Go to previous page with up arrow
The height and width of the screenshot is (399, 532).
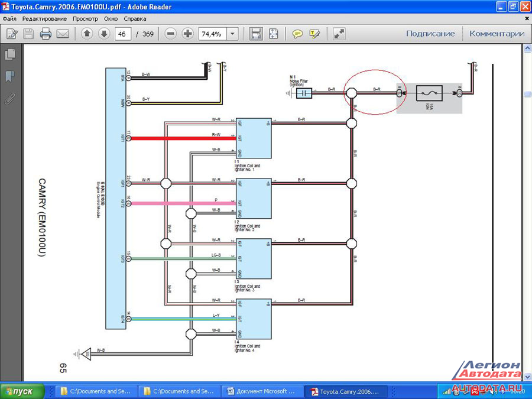click(x=87, y=34)
